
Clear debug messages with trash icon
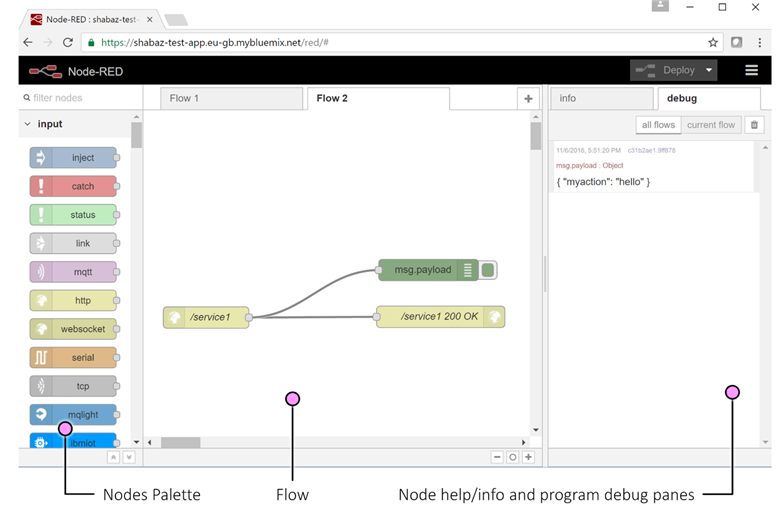754,125
